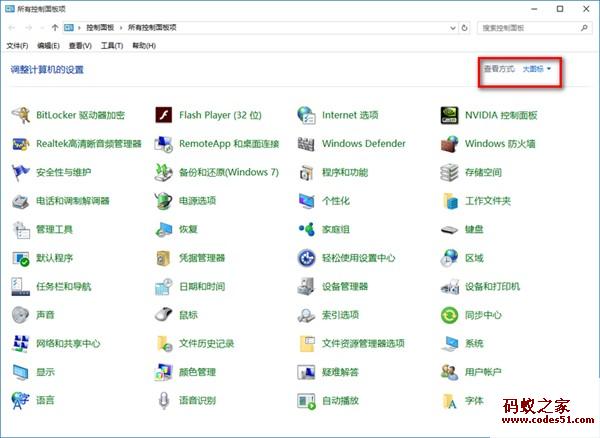Open the 索引选项 link
600x438 pixels.
[340, 315]
